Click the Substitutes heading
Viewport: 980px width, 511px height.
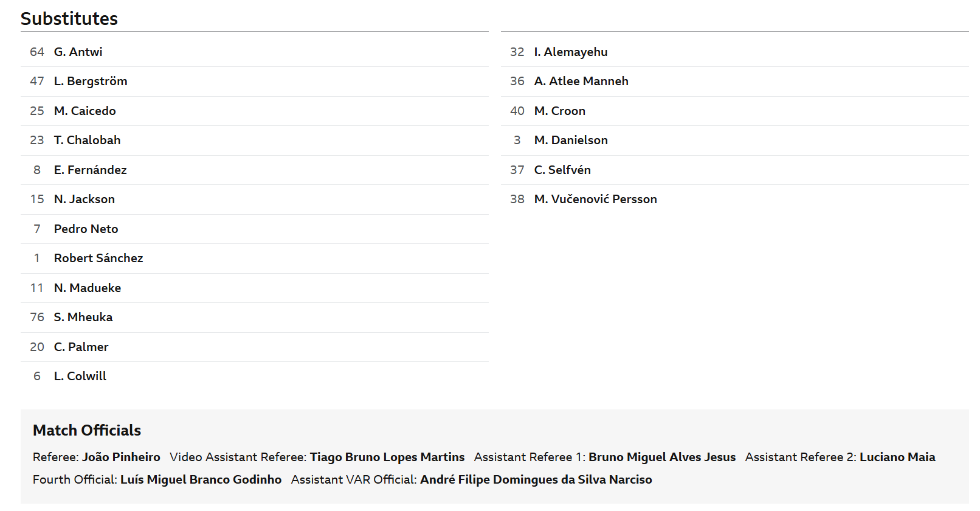tap(69, 18)
